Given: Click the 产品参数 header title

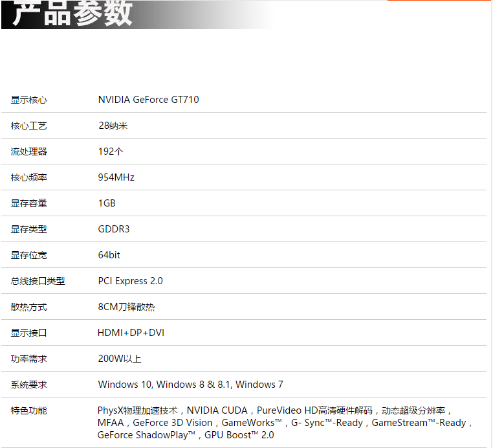Looking at the screenshot, I should pos(72,14).
